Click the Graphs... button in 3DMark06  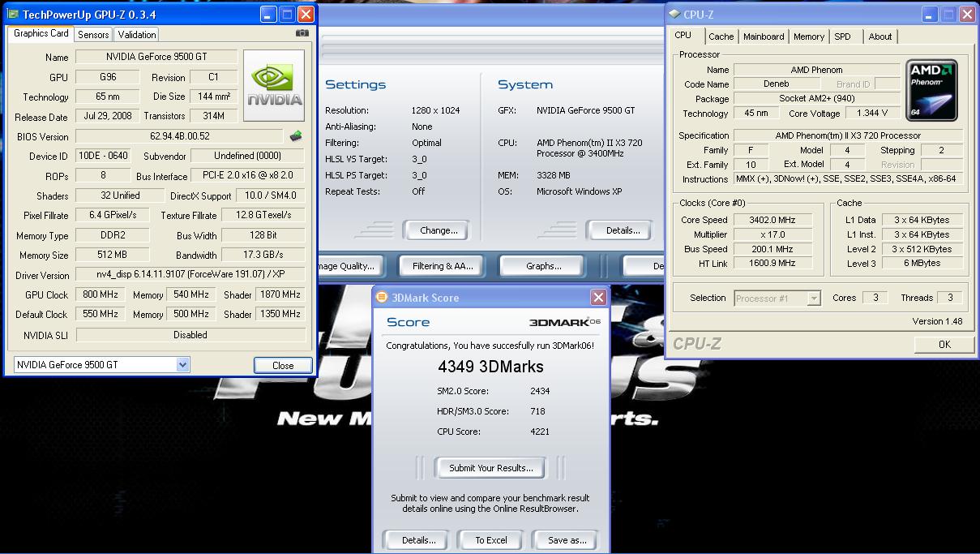coord(543,266)
